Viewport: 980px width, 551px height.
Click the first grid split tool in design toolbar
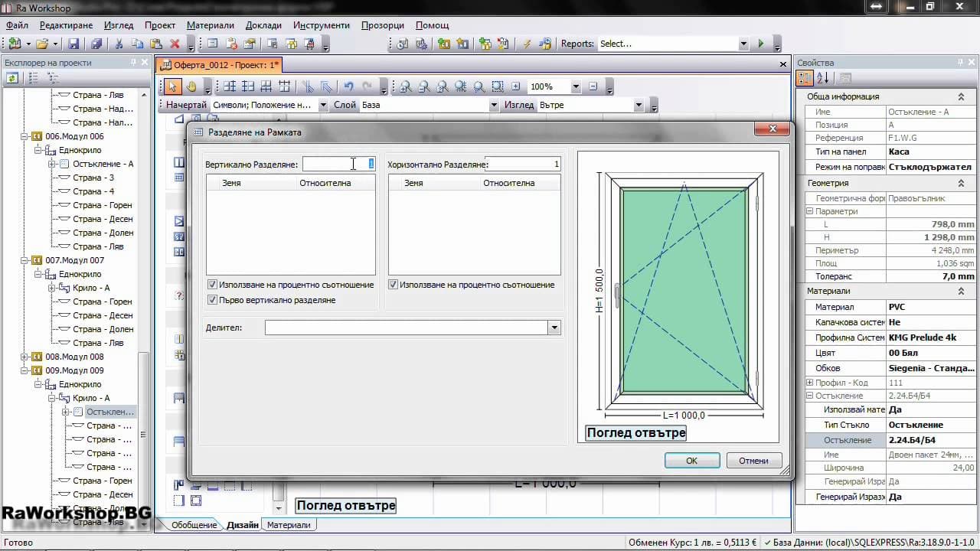229,86
